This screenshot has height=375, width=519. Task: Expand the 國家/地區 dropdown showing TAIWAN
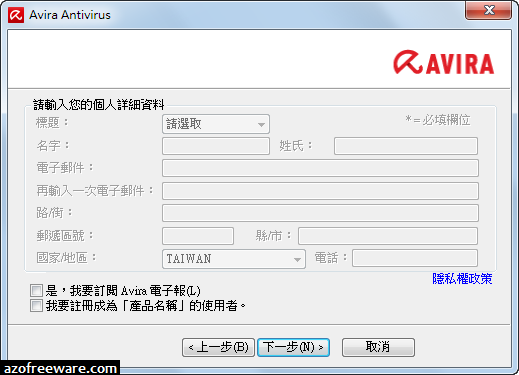[234, 259]
